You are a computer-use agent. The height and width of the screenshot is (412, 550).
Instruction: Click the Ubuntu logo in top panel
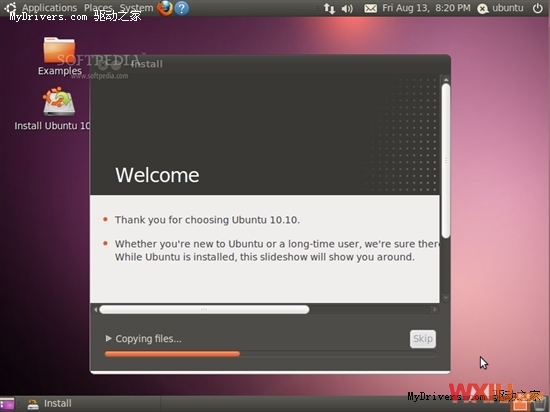[11, 8]
